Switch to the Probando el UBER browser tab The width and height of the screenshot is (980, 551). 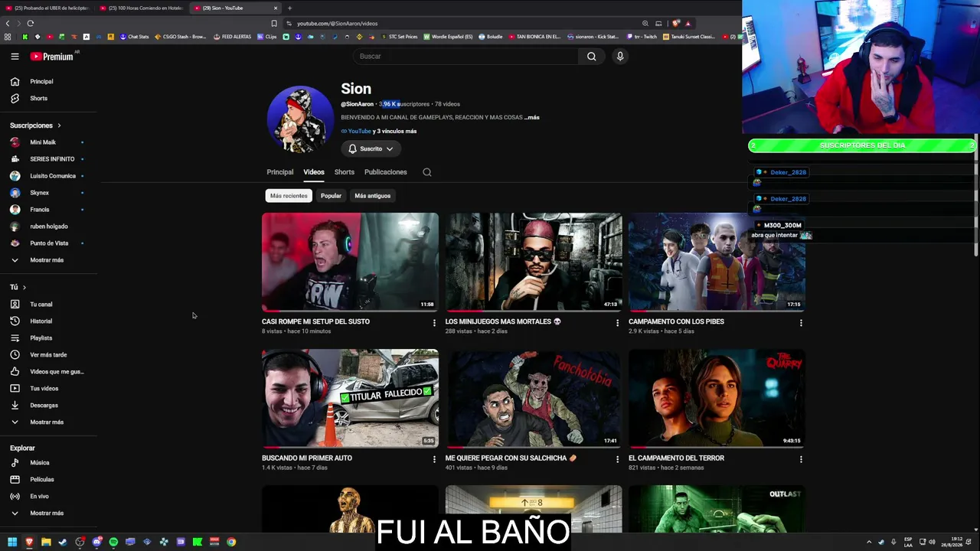(x=47, y=8)
